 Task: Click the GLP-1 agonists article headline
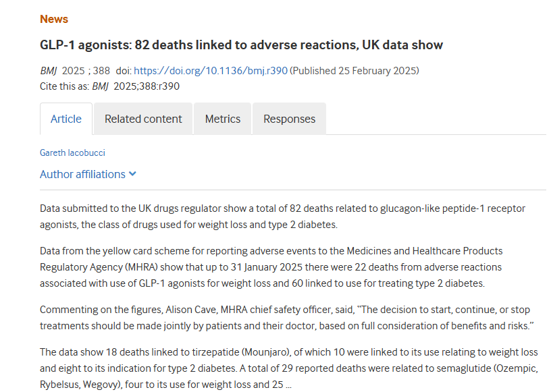[x=241, y=45]
